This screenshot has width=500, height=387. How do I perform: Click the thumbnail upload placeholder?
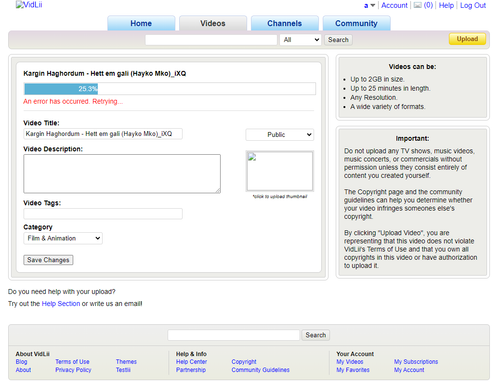[x=280, y=171]
